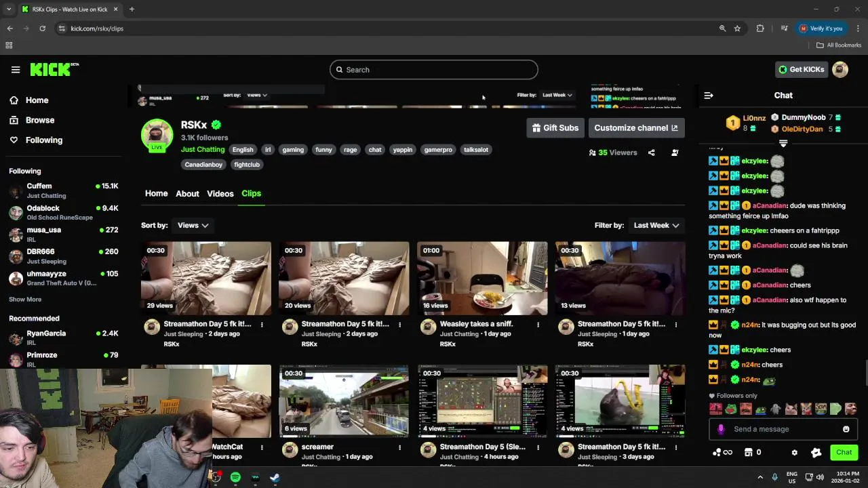Switch to the Videos tab
Image resolution: width=868 pixels, height=488 pixels.
(x=220, y=194)
